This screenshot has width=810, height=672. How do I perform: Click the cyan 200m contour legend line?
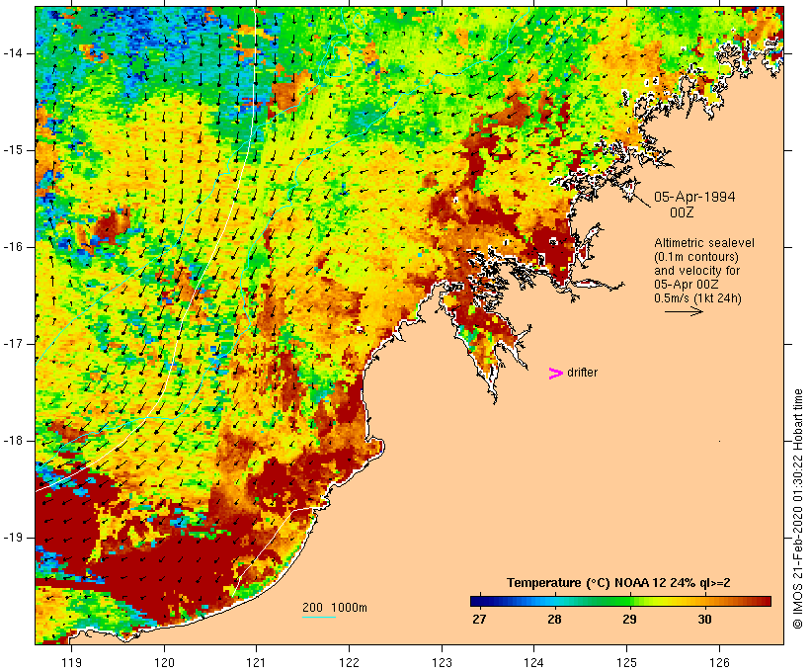pyautogui.click(x=319, y=617)
